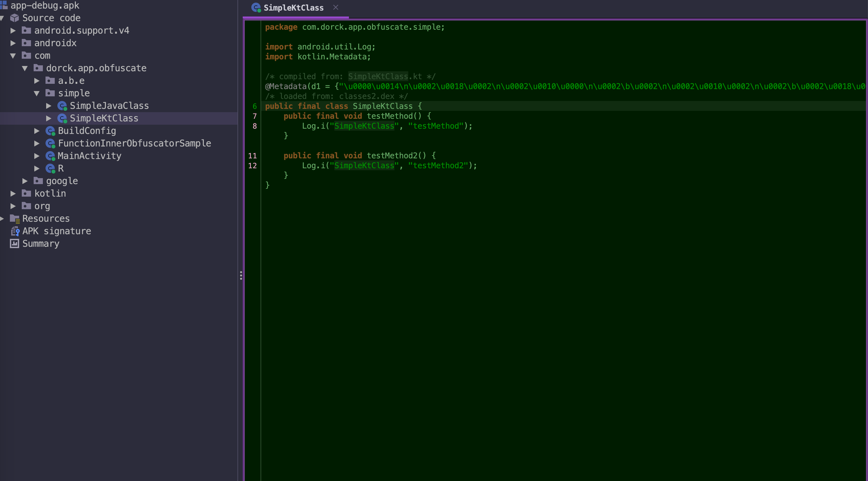Expand the android.support.v4 package
The height and width of the screenshot is (481, 868).
(x=13, y=31)
